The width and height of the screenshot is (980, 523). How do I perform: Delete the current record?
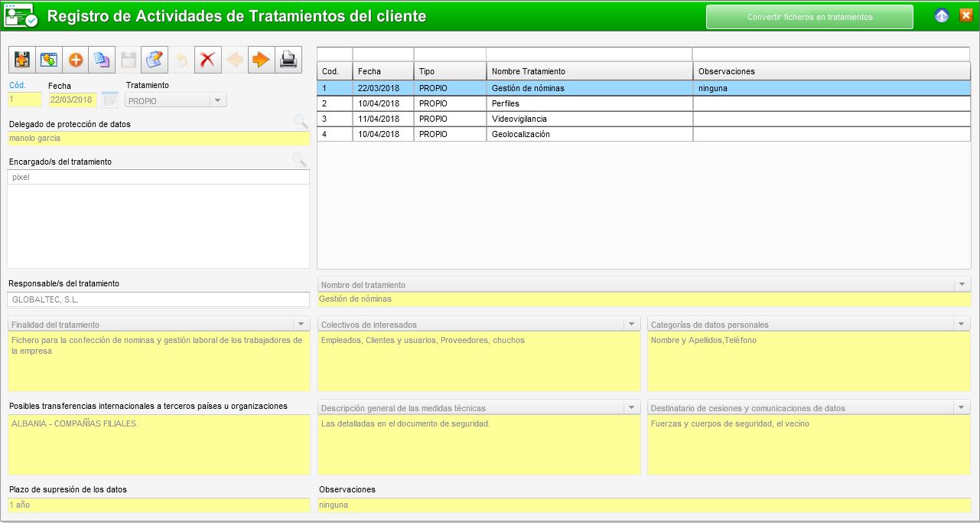pos(207,59)
